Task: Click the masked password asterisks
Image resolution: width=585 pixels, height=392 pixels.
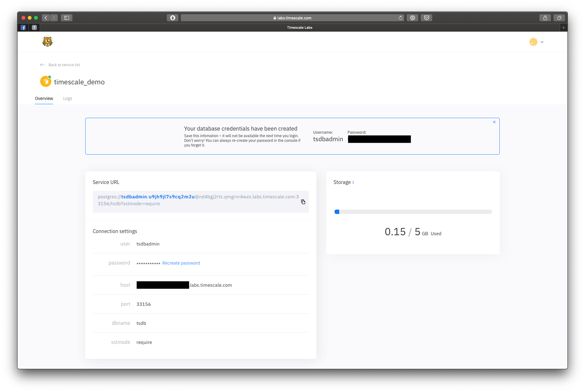Action: [x=148, y=264]
